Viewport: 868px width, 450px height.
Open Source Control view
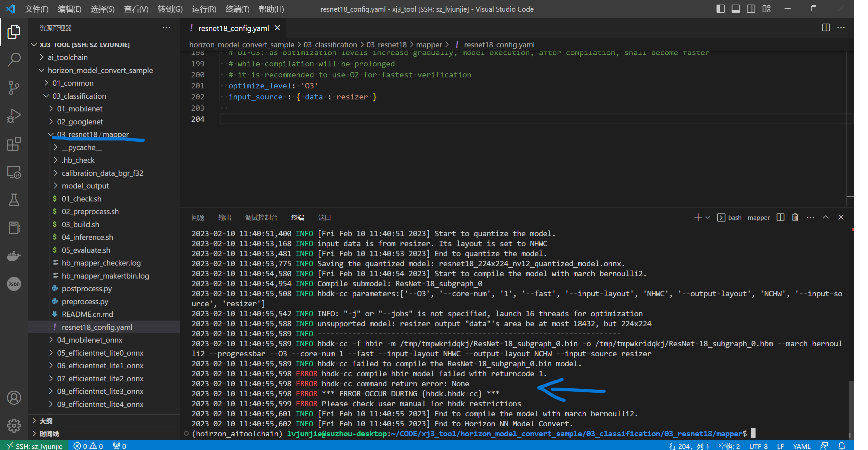(x=14, y=88)
